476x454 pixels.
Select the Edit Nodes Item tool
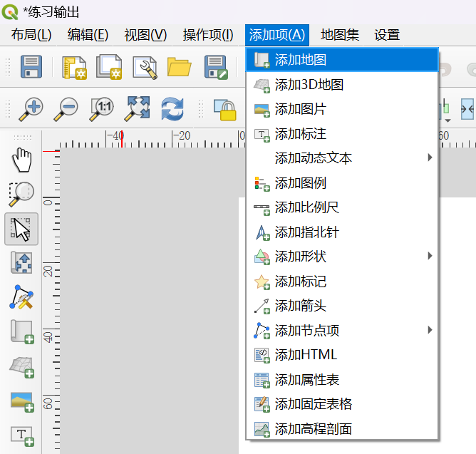tap(21, 297)
